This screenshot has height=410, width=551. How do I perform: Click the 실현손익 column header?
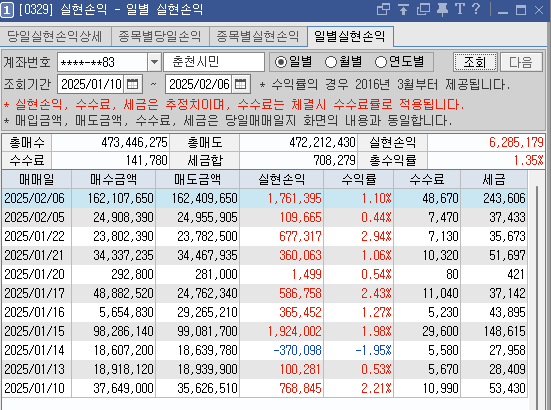[281, 180]
